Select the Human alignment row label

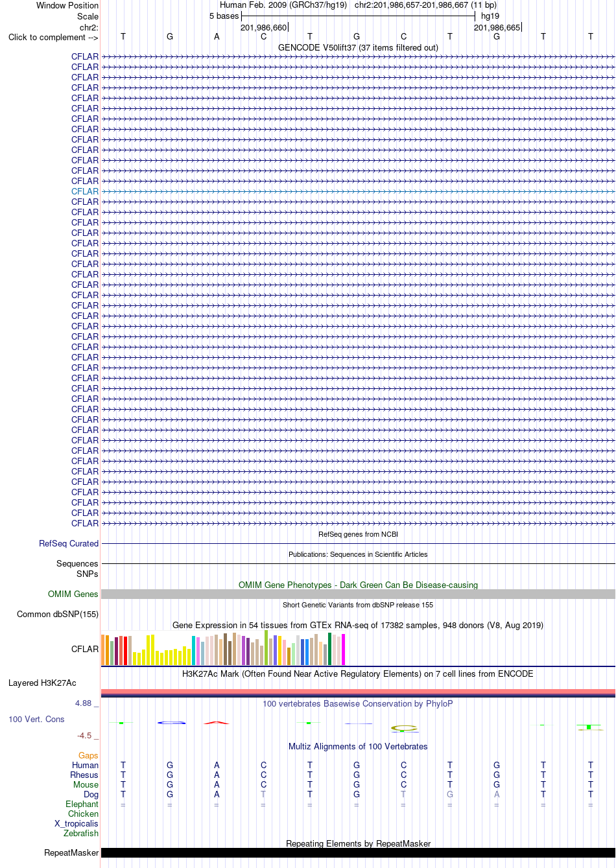86,765
